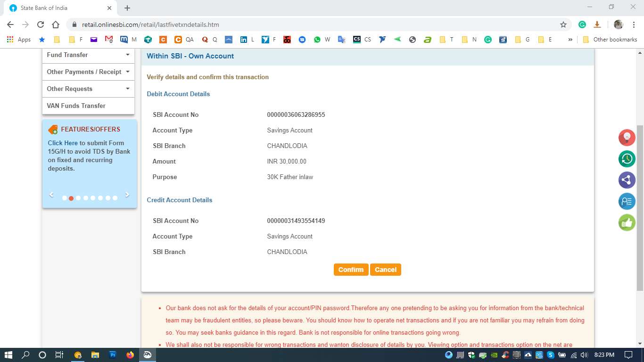View site security lock information
Screen dimensions: 644x362
(74, 25)
